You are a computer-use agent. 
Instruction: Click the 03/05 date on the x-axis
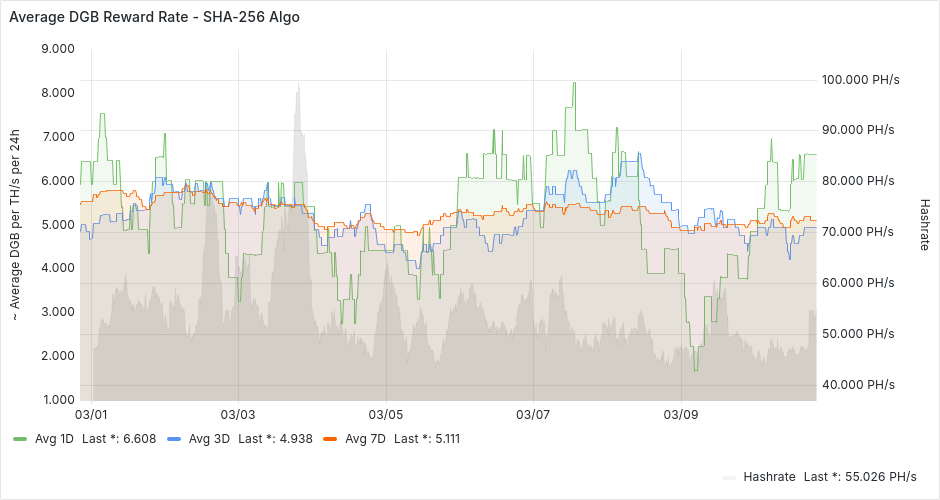pos(386,414)
